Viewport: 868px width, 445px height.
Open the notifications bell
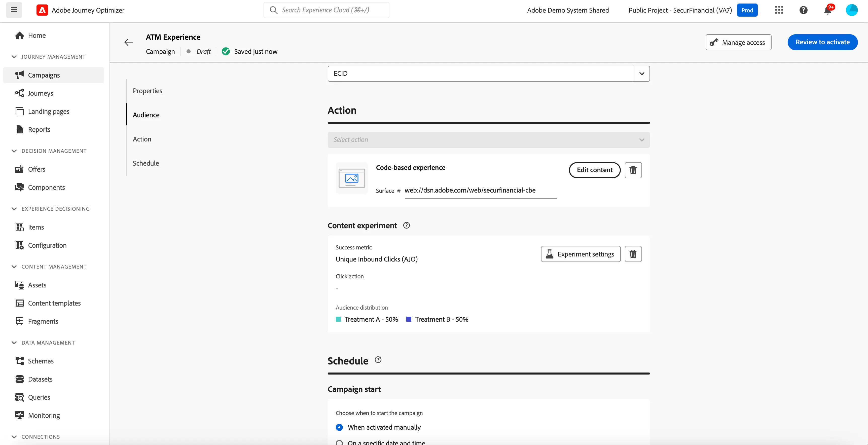[827, 10]
